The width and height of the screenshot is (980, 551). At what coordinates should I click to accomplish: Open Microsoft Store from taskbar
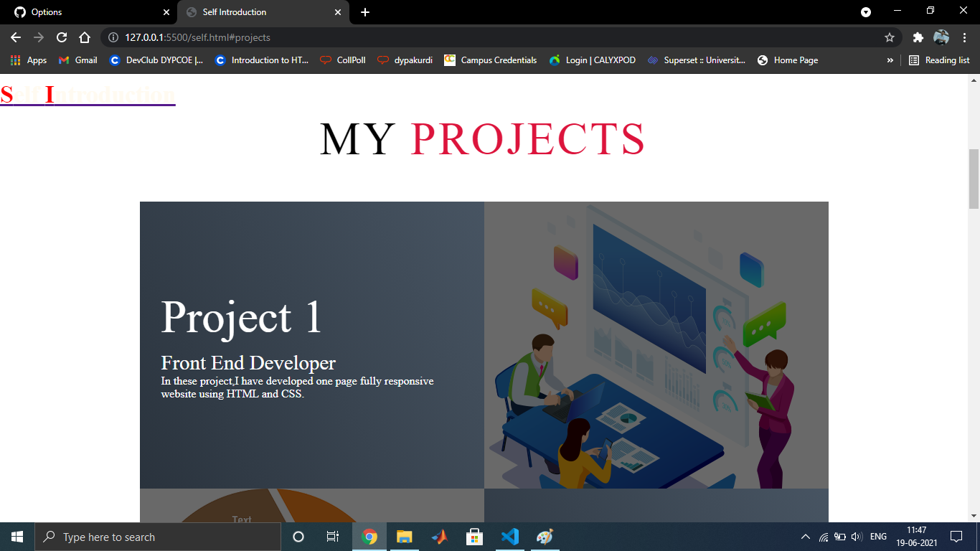(474, 537)
